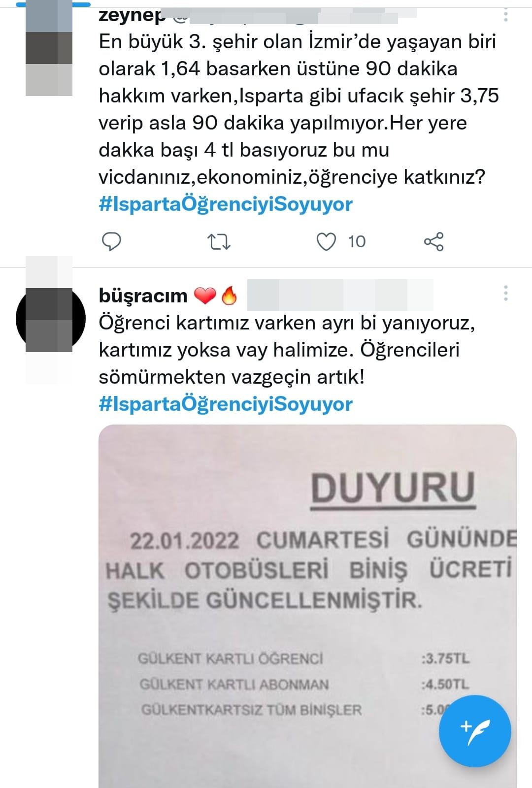532x788 pixels.
Task: Open büşracım's profile via display name
Action: (x=143, y=295)
